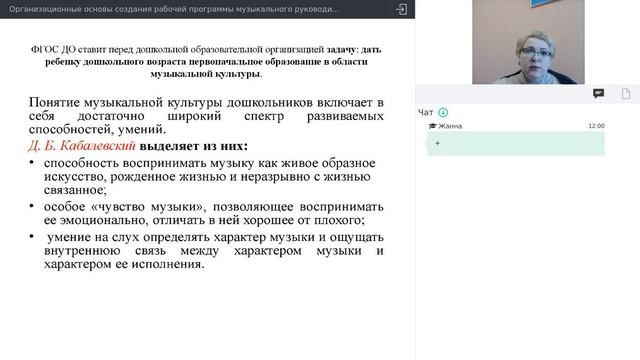Open the files document icon
This screenshot has width=640, height=360.
pyautogui.click(x=626, y=94)
